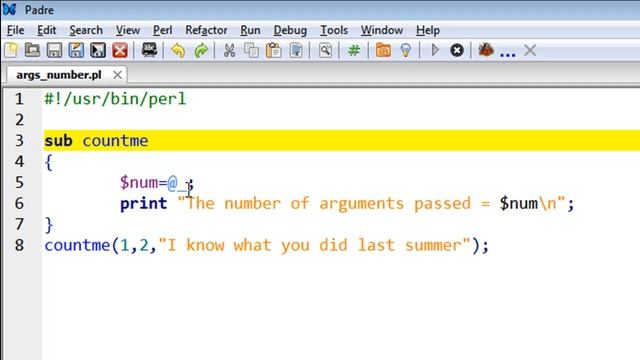Open the Refactor menu
This screenshot has height=360, width=640.
(x=206, y=30)
